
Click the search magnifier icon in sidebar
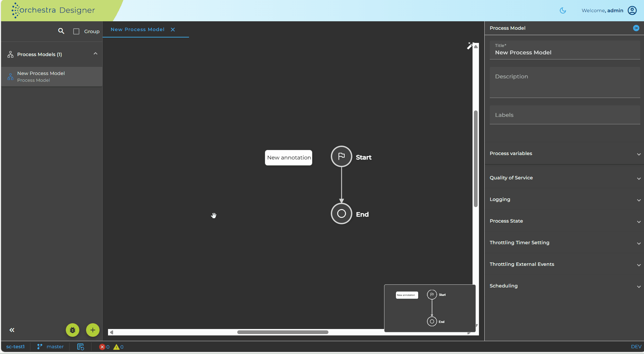[x=61, y=31]
